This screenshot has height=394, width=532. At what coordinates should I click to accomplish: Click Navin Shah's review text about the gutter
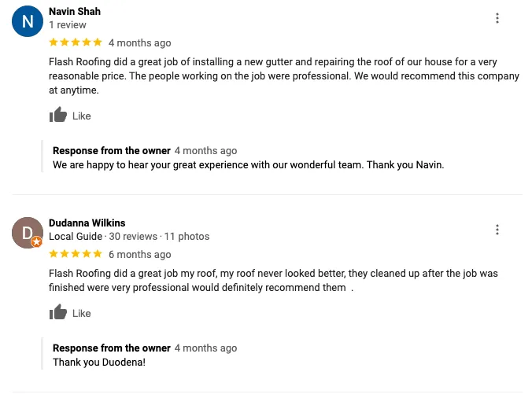point(283,76)
